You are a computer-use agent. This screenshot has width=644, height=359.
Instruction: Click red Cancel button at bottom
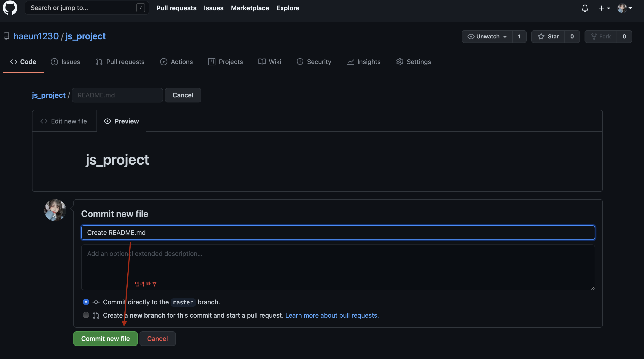[x=158, y=338]
